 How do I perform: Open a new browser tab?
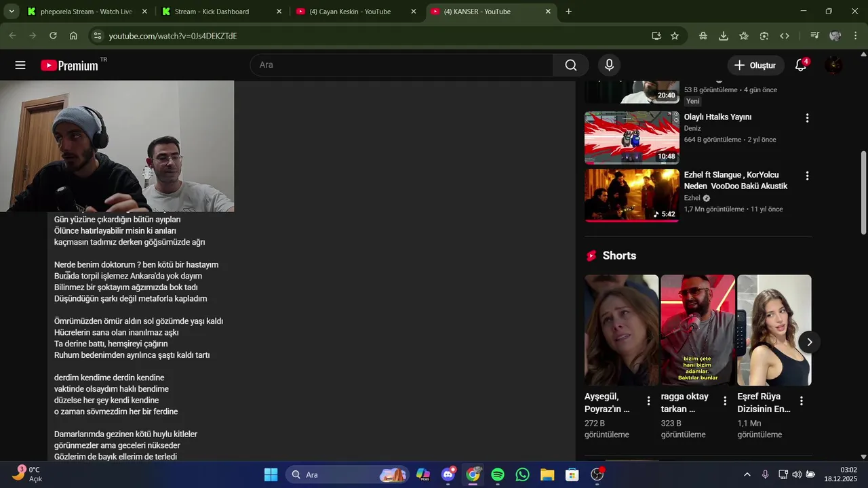pos(568,12)
